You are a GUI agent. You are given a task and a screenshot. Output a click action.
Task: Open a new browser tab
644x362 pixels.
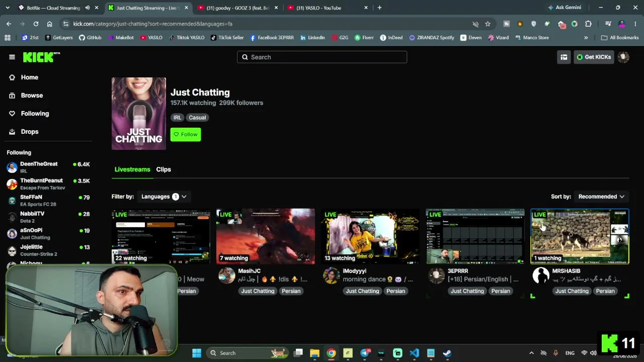pos(379,8)
